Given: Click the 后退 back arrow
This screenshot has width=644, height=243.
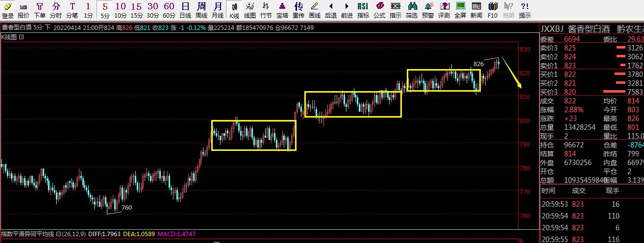Looking at the screenshot, I should pos(331,10).
